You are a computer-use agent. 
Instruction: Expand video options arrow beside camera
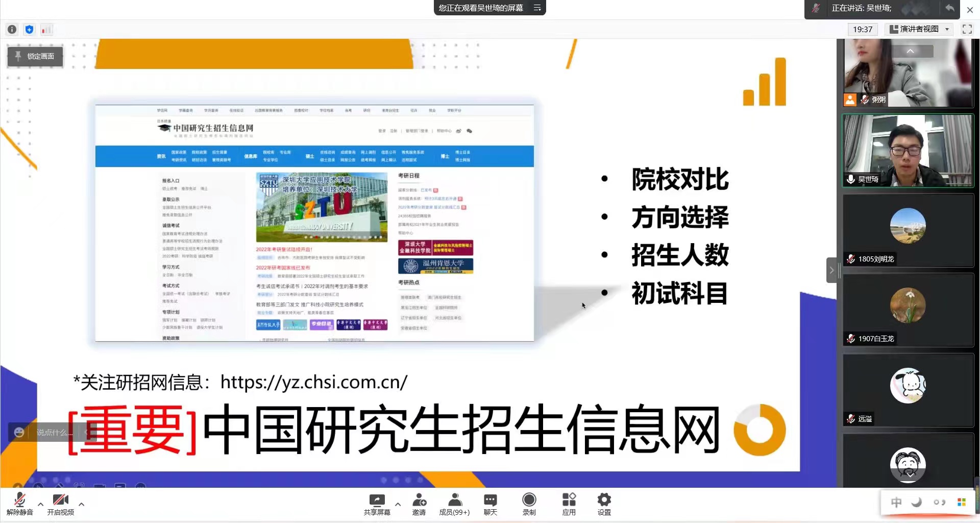(81, 504)
